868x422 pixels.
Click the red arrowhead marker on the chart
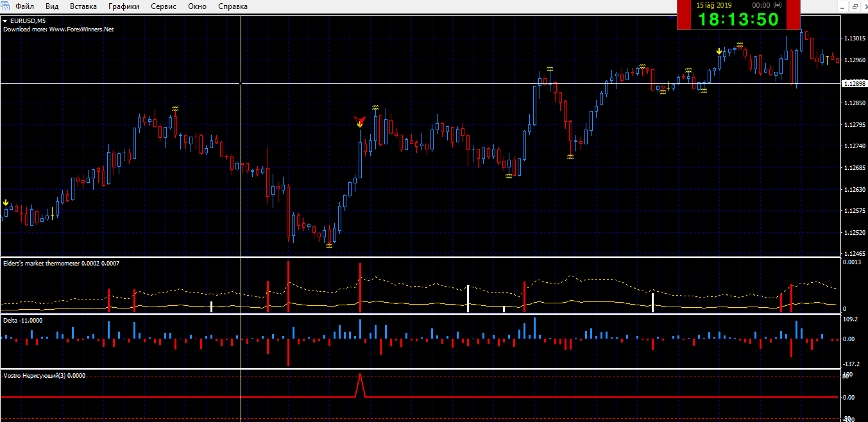click(359, 120)
